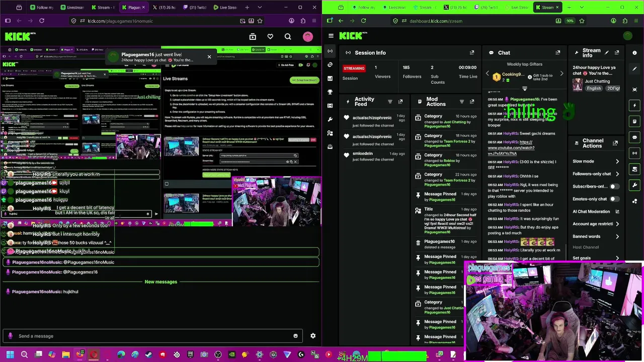Viewport: 644px width, 362px height.
Task: Search Kick with the magnifier icon
Action: (x=288, y=36)
